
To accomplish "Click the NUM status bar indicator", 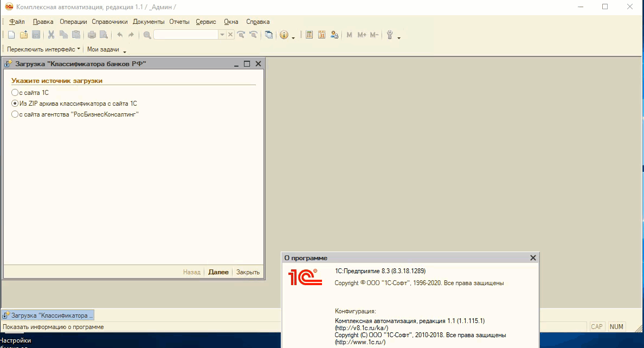I will tap(616, 327).
